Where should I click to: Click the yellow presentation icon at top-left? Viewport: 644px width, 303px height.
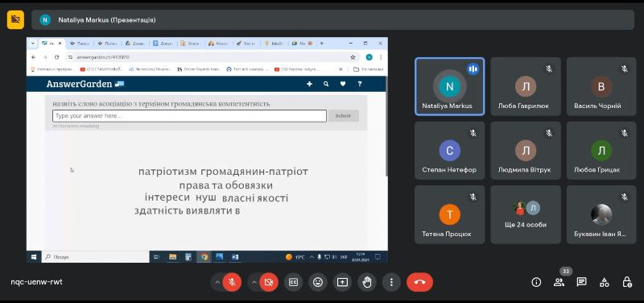(x=15, y=19)
